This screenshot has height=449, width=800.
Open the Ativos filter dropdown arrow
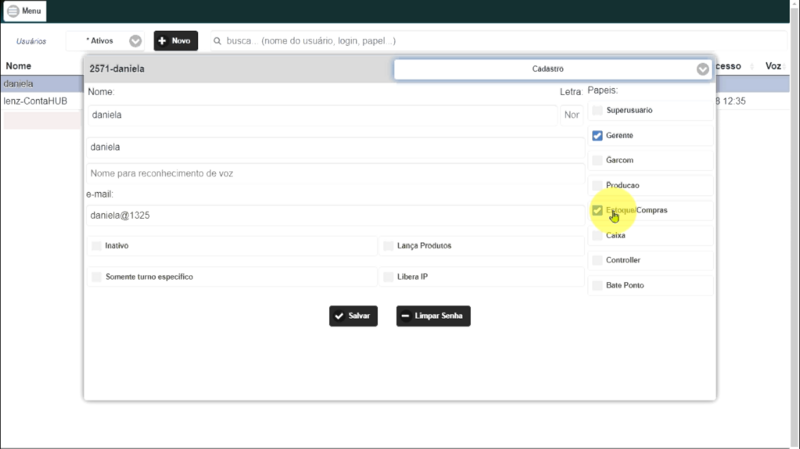click(x=135, y=41)
